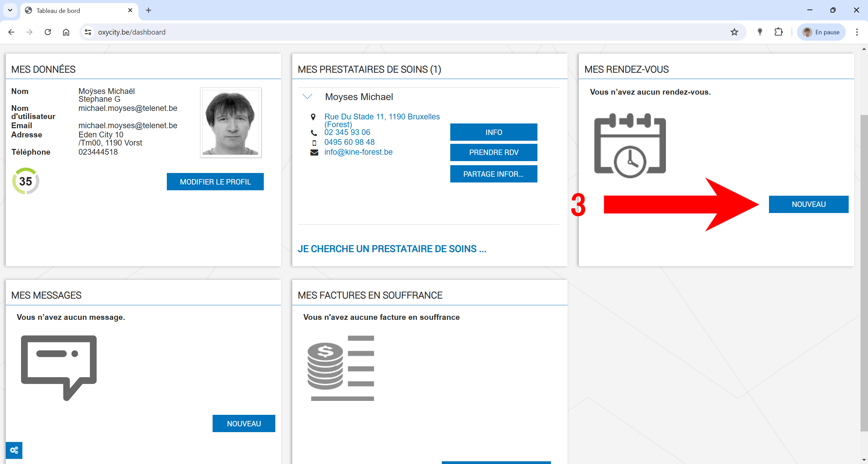The height and width of the screenshot is (464, 868).
Task: Click the speech bubble messages icon
Action: [59, 367]
